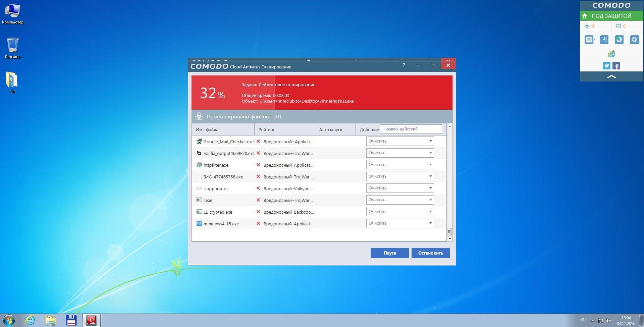Open the Никаких действий action dropdown
The width and height of the screenshot is (644, 327).
coord(411,129)
